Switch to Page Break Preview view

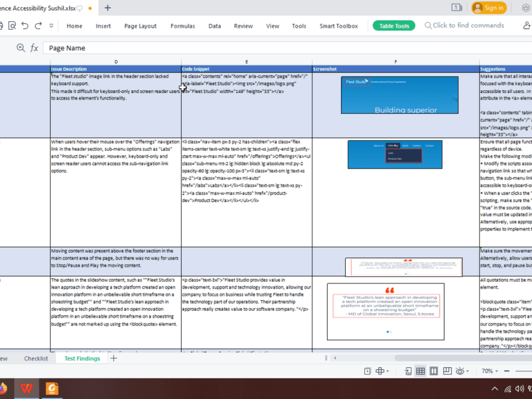(x=434, y=371)
